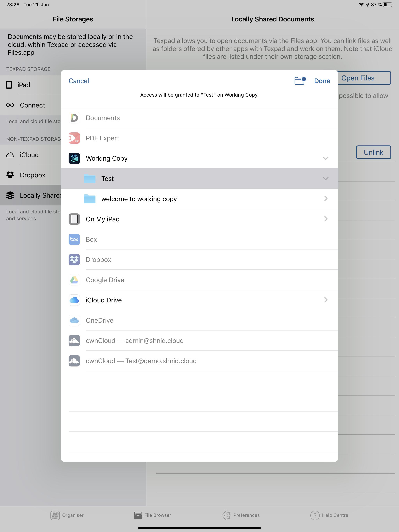Tap the Locally Shared stack icon in sidebar
Image resolution: width=399 pixels, height=532 pixels.
click(x=10, y=195)
